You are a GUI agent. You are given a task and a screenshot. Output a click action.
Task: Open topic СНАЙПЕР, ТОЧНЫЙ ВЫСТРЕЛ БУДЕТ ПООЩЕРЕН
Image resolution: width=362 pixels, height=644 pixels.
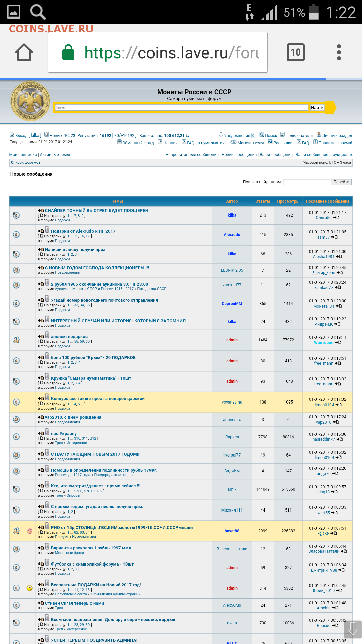pos(97,211)
